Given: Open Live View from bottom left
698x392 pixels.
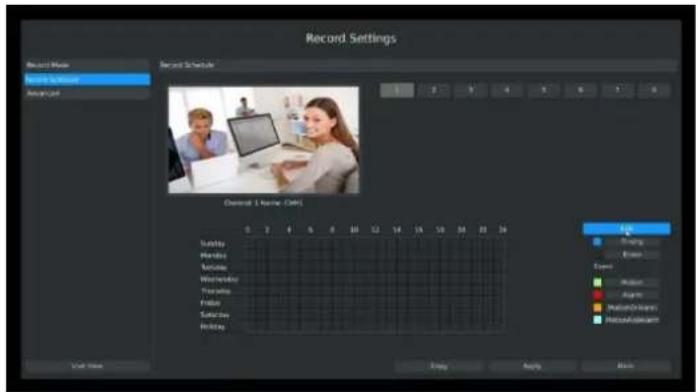Looking at the screenshot, I should [x=87, y=366].
